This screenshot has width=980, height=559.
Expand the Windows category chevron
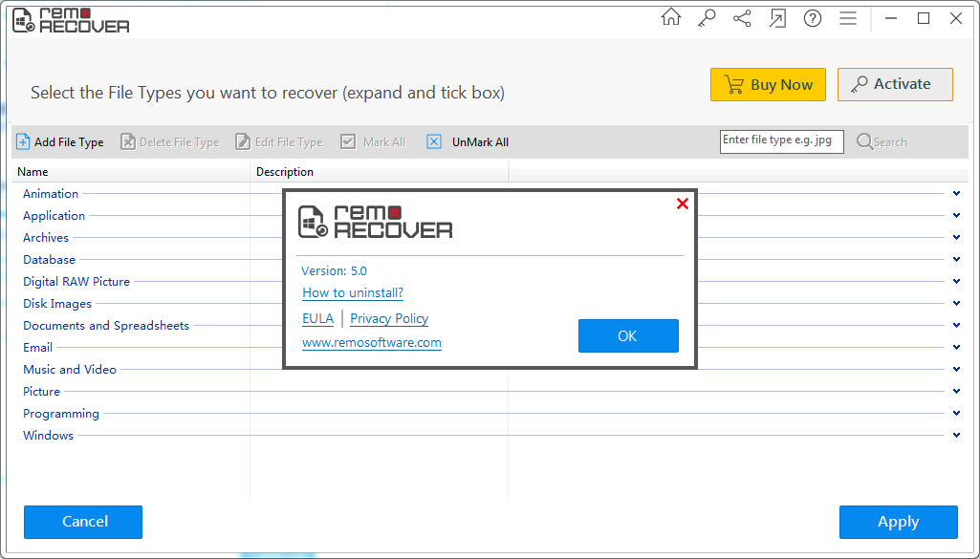tap(956, 436)
